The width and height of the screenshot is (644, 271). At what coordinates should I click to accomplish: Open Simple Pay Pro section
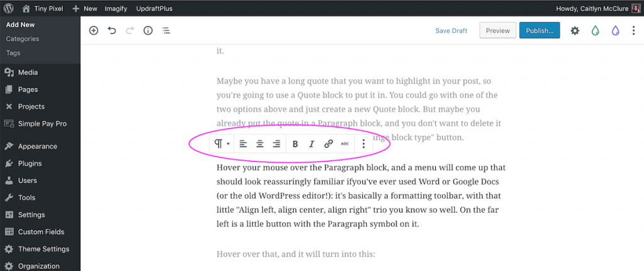[x=42, y=124]
